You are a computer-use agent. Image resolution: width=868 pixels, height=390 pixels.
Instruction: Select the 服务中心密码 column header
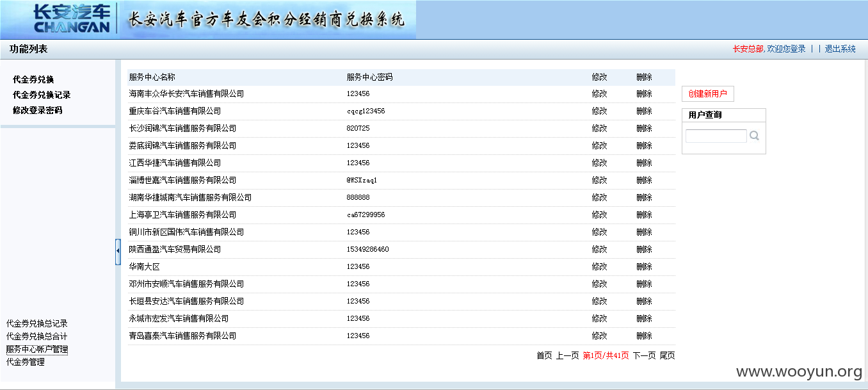point(369,77)
